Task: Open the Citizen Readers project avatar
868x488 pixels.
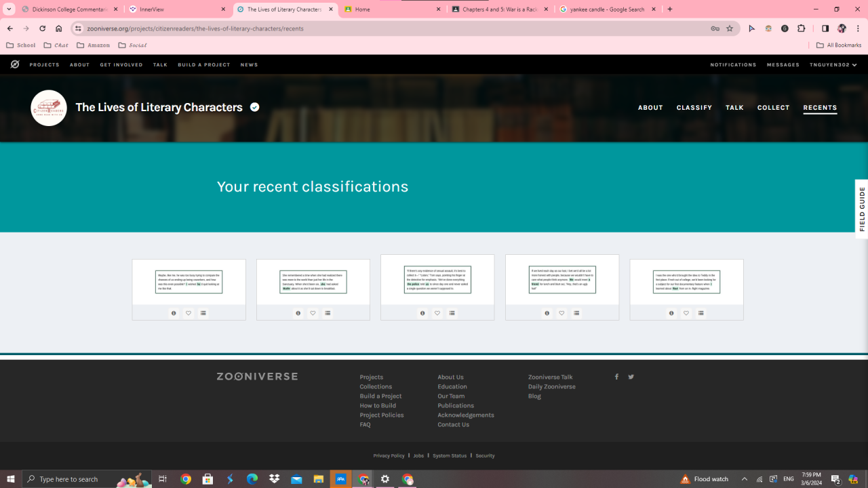Action: pos(49,108)
